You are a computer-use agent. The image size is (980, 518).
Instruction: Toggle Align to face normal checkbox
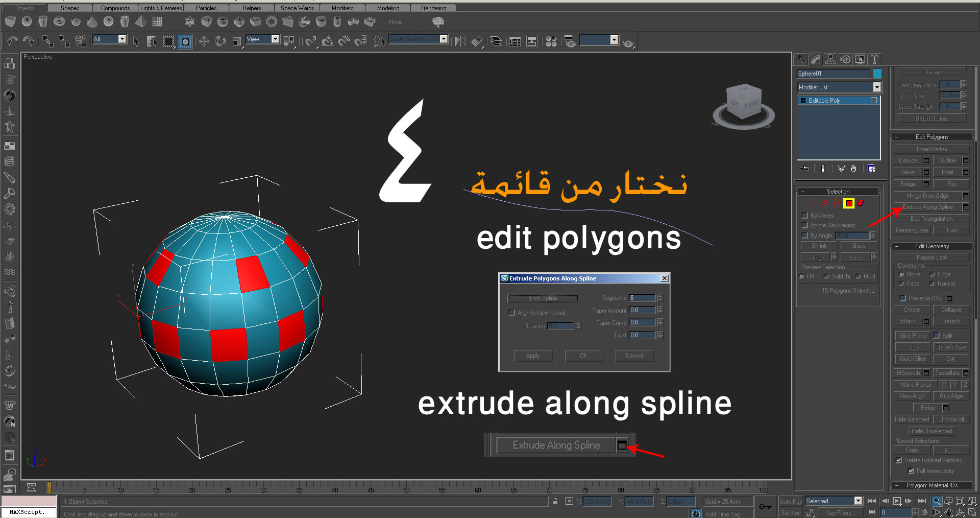coord(511,313)
